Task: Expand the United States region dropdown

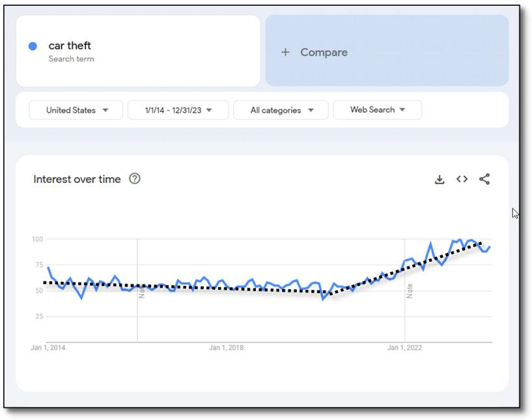Action: [76, 110]
